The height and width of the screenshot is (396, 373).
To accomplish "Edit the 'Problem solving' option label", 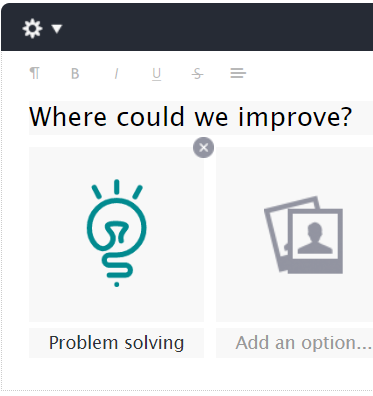I will pyautogui.click(x=116, y=343).
